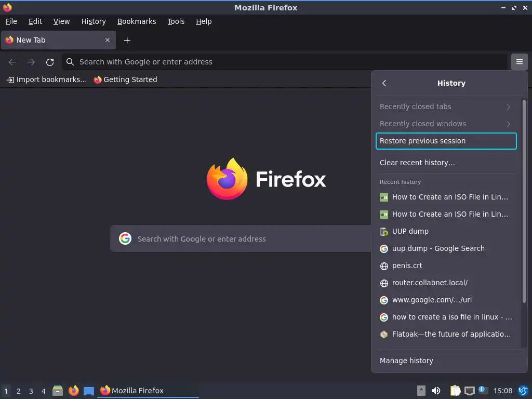The width and height of the screenshot is (532, 399).
Task: Open the Bookmarks menu
Action: coord(137,21)
